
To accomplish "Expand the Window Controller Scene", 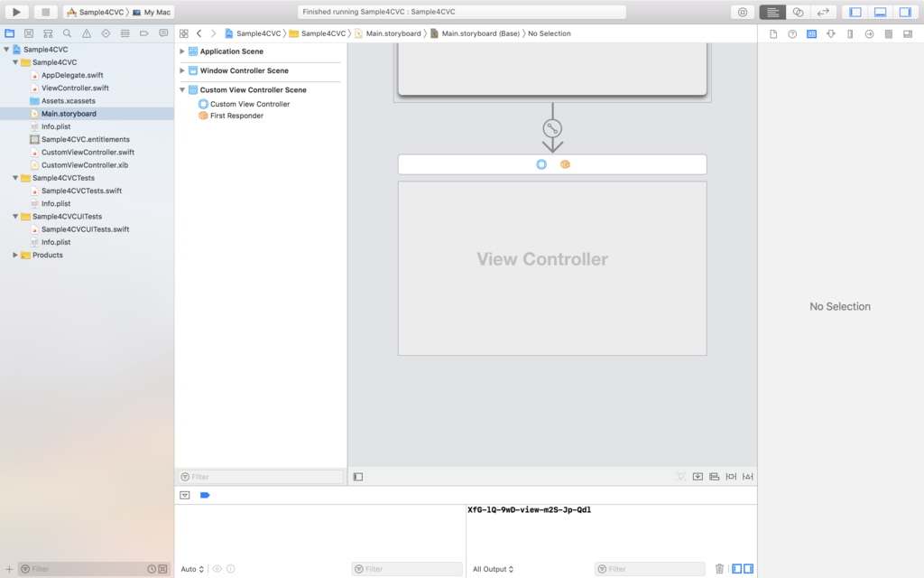I will [182, 70].
